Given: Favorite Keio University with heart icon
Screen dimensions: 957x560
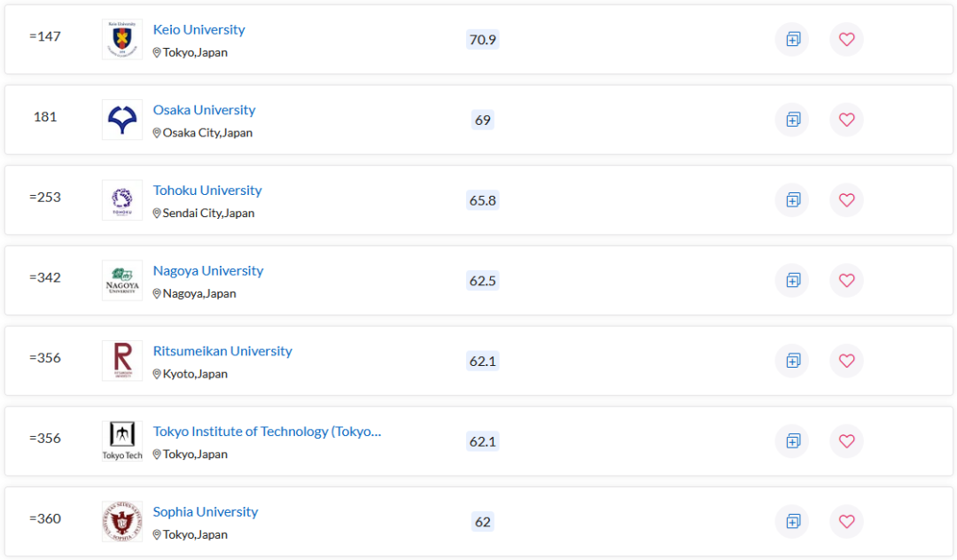Looking at the screenshot, I should pos(846,39).
